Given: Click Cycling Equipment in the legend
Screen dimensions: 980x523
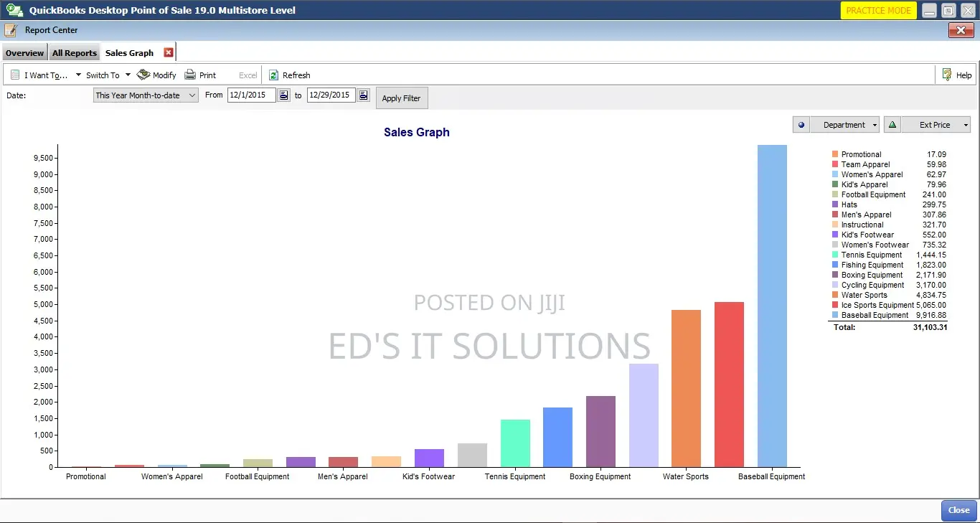Looking at the screenshot, I should (873, 285).
